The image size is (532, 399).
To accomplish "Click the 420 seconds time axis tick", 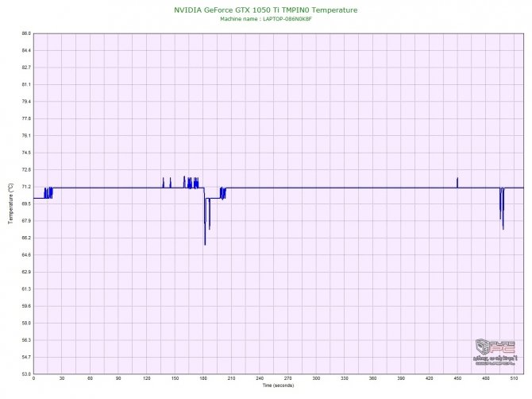I will point(430,378).
